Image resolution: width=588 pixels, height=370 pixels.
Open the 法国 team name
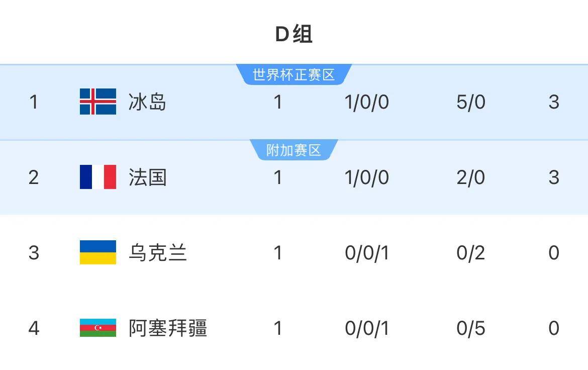[x=147, y=177]
